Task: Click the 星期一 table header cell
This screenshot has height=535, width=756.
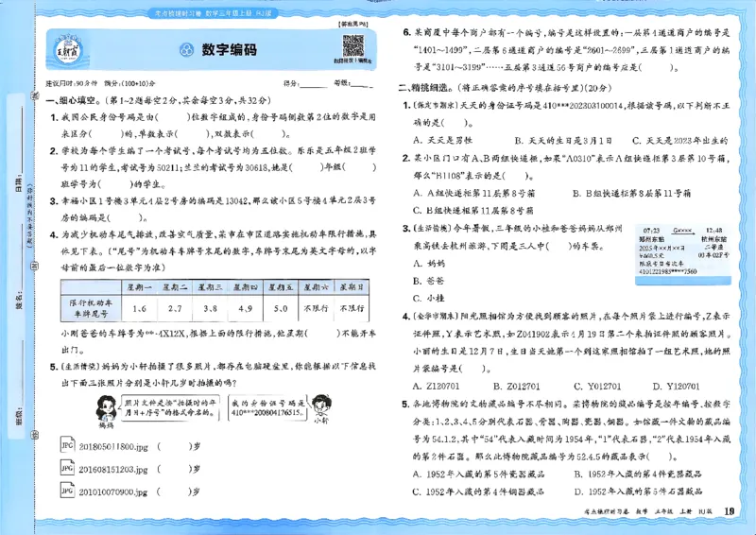Action: 139,287
